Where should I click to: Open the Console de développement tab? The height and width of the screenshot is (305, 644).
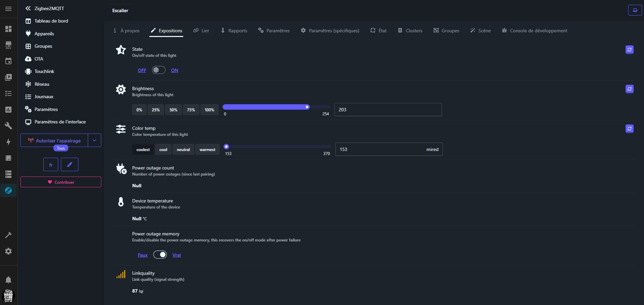pos(534,31)
